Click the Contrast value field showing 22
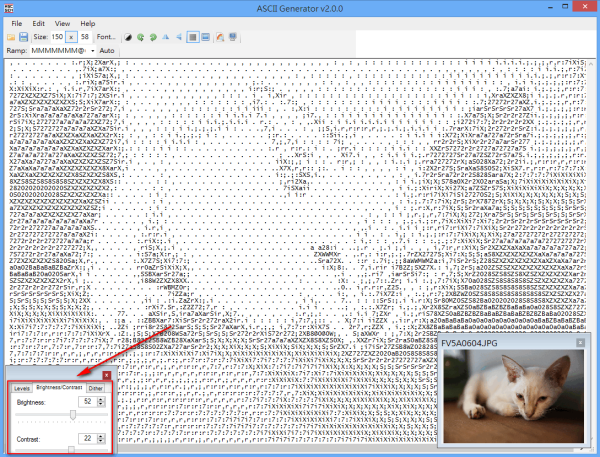Viewport: 600px width, 457px height. coord(88,438)
